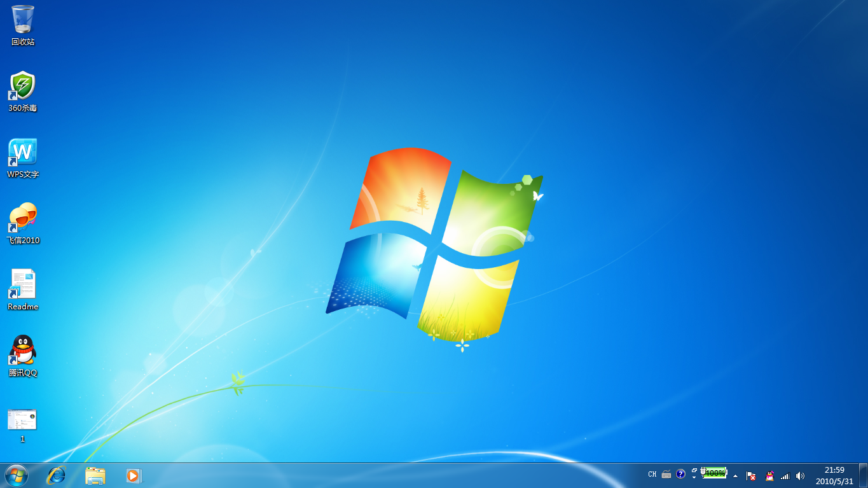
Task: Click the Show Desktop button at taskbar end
Action: coord(863,475)
